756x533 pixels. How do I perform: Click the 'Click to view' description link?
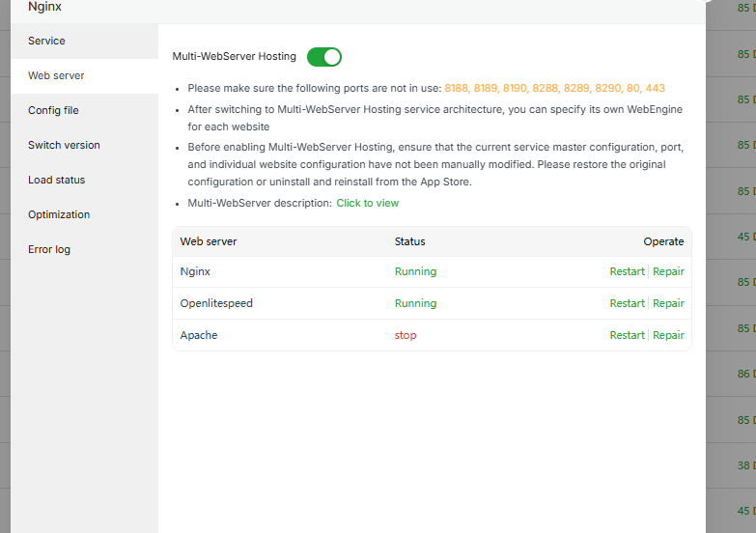click(x=367, y=203)
